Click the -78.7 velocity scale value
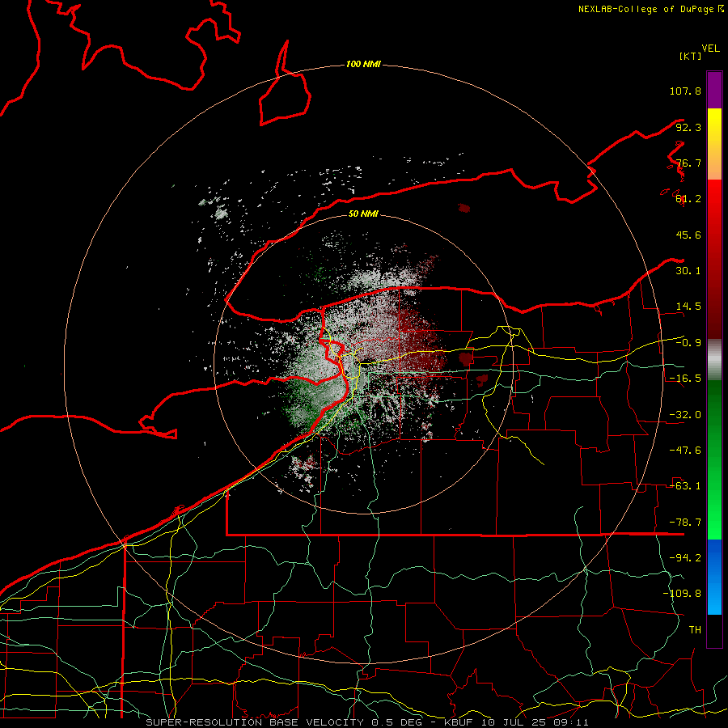This screenshot has height=728, width=728. pos(685,523)
